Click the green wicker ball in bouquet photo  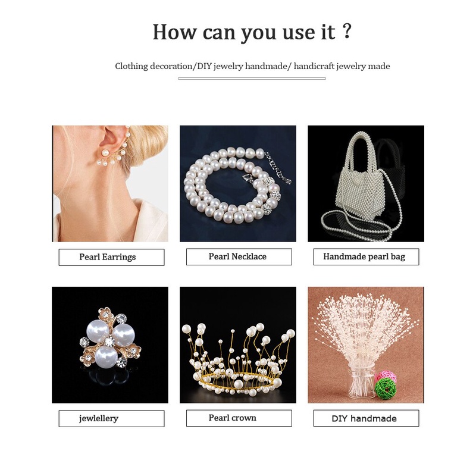(x=386, y=389)
